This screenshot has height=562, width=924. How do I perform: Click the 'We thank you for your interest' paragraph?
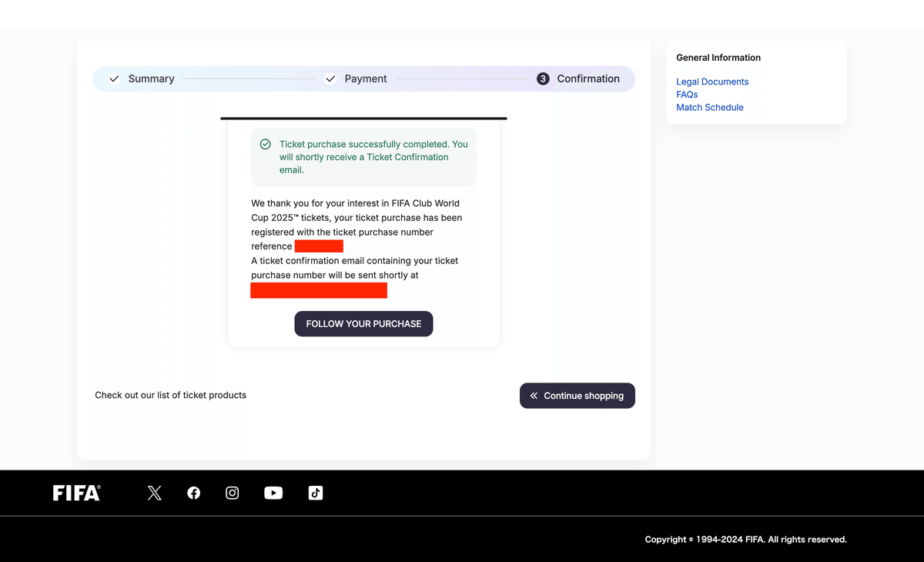357,225
